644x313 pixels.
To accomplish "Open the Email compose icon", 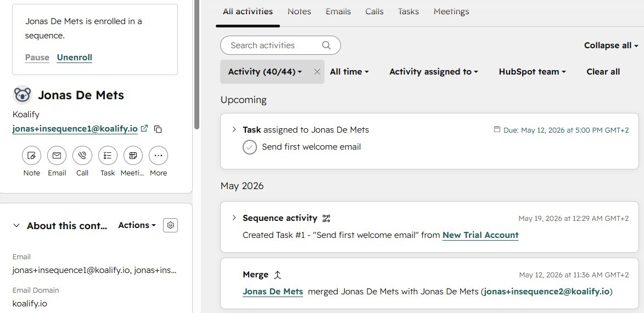I will 57,156.
